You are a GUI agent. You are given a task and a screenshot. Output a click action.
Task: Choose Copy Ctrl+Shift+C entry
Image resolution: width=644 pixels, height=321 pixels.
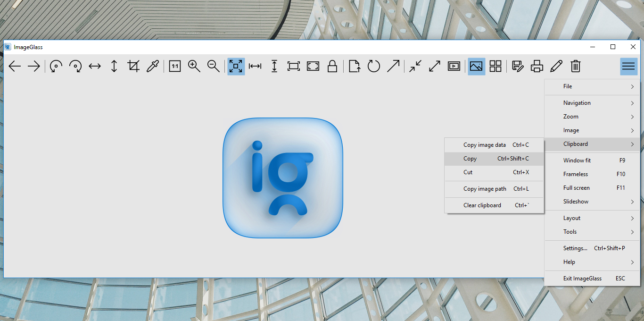click(x=494, y=159)
